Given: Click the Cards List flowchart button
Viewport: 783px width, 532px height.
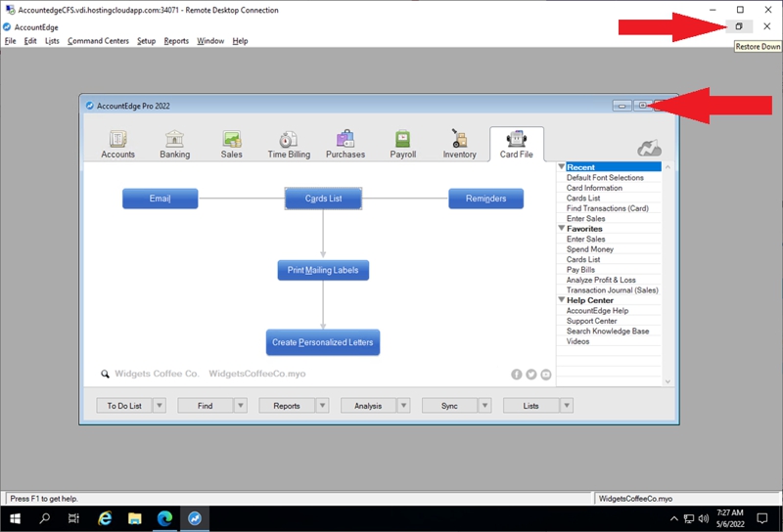Looking at the screenshot, I should click(x=323, y=199).
